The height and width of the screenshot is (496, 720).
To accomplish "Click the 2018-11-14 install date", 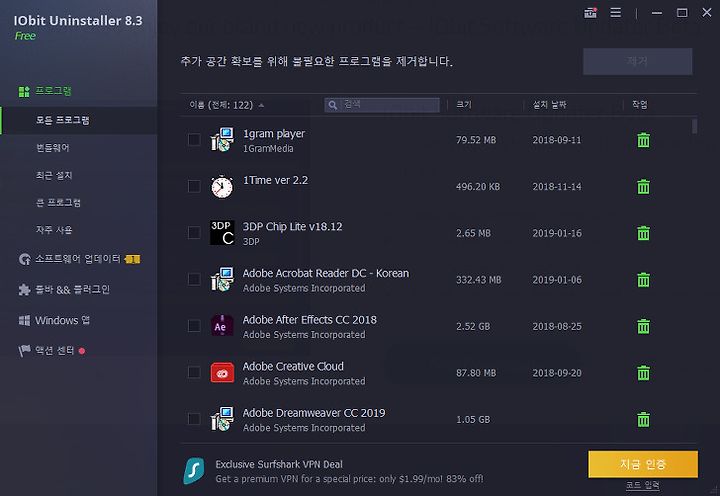I will (557, 186).
